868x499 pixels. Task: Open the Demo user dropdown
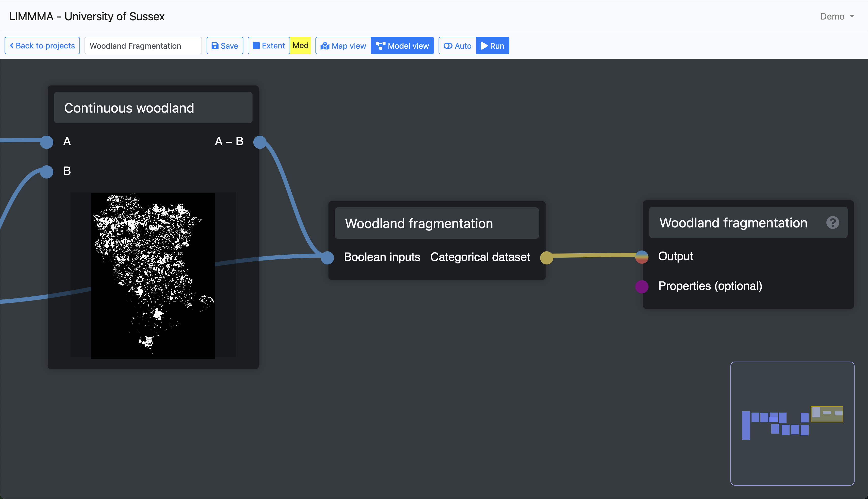pyautogui.click(x=837, y=16)
